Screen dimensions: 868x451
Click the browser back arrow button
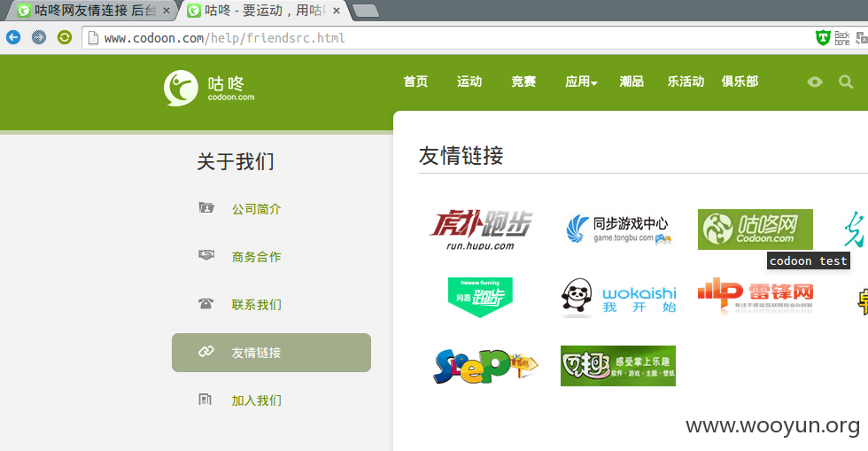(x=13, y=38)
